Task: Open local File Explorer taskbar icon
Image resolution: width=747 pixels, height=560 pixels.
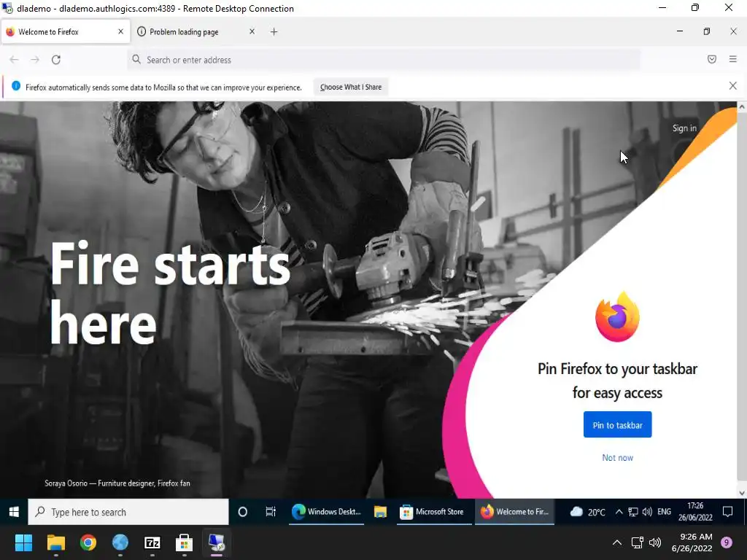Action: 55,542
